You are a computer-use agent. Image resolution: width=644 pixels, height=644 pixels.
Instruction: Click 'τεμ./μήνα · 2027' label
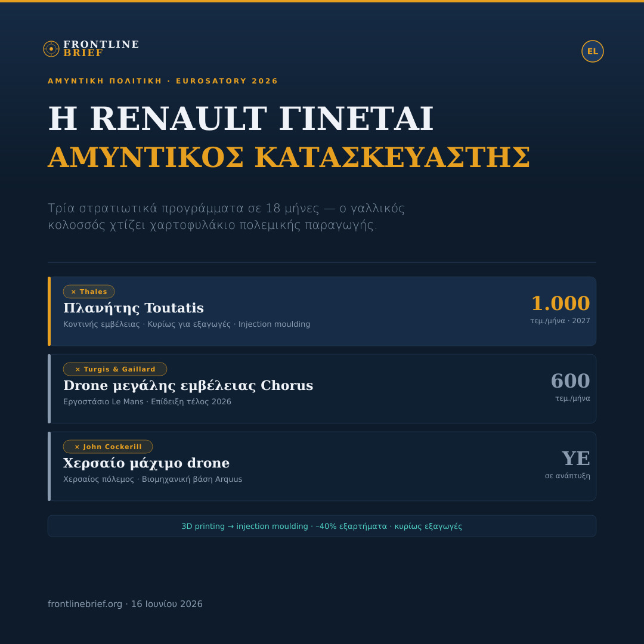(560, 321)
